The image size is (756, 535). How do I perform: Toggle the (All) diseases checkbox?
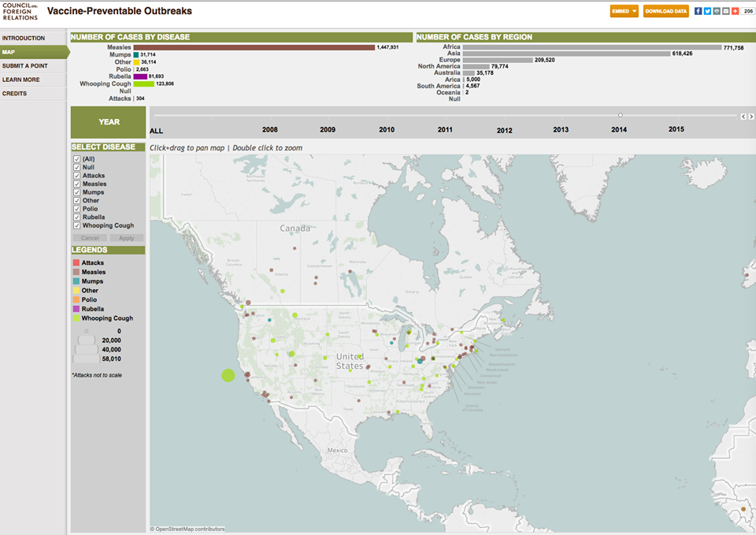(x=77, y=159)
